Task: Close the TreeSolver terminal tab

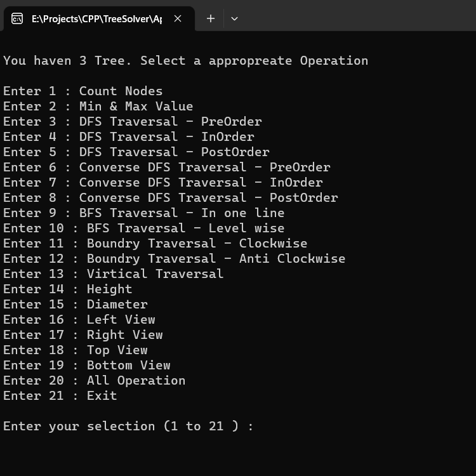Action: pyautogui.click(x=178, y=19)
